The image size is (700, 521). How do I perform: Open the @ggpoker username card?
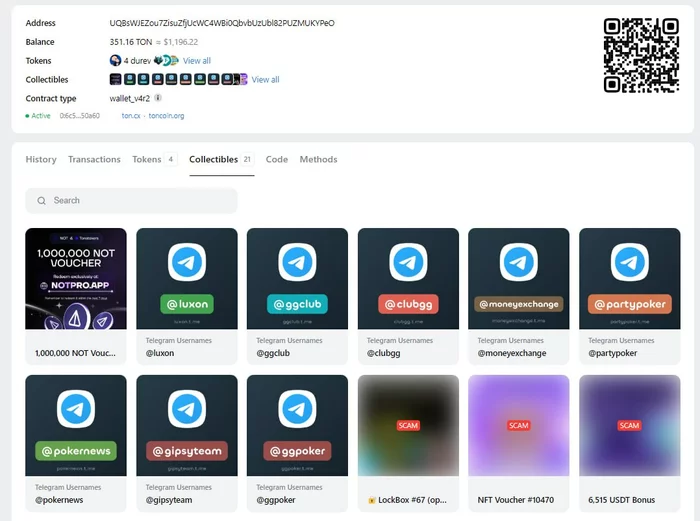297,443
